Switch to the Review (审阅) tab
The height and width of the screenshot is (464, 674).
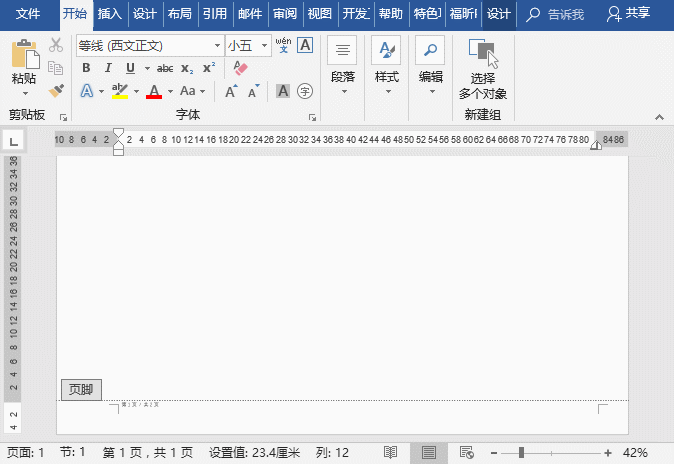pyautogui.click(x=285, y=14)
